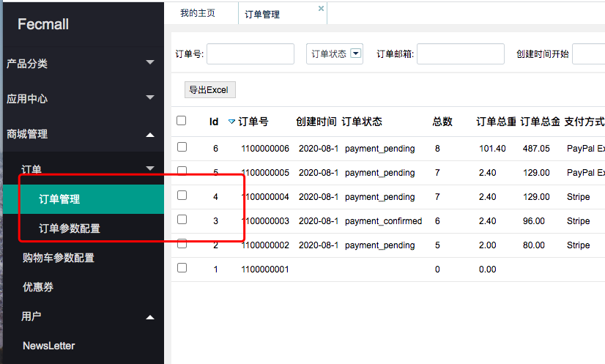Collapse the 用户 menu arrow
The height and width of the screenshot is (364, 605).
[150, 317]
